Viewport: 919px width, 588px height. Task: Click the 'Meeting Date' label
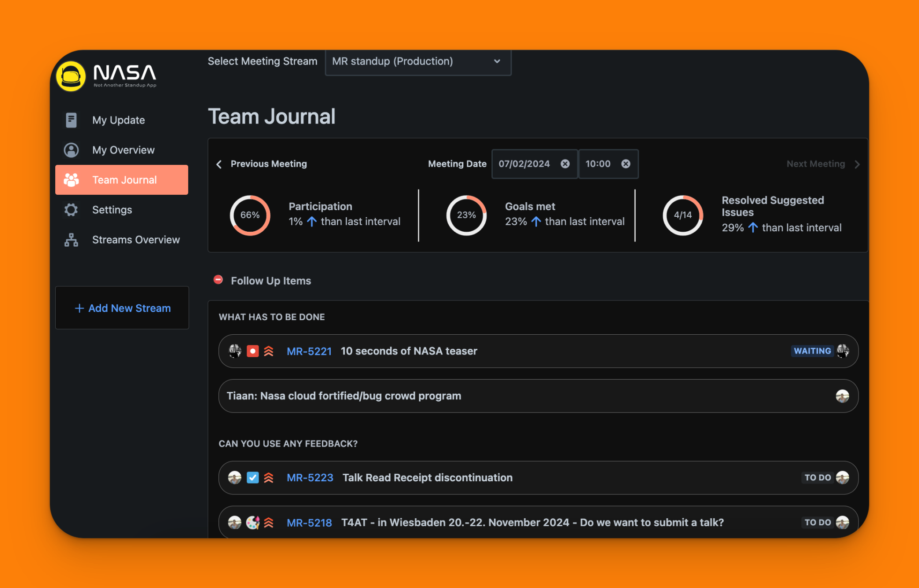[x=457, y=164]
